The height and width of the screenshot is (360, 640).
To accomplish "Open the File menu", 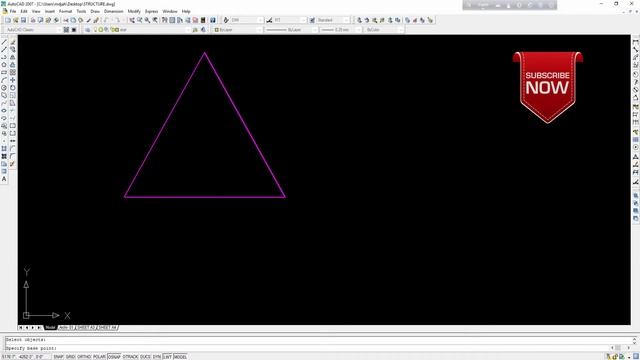I will [13, 11].
